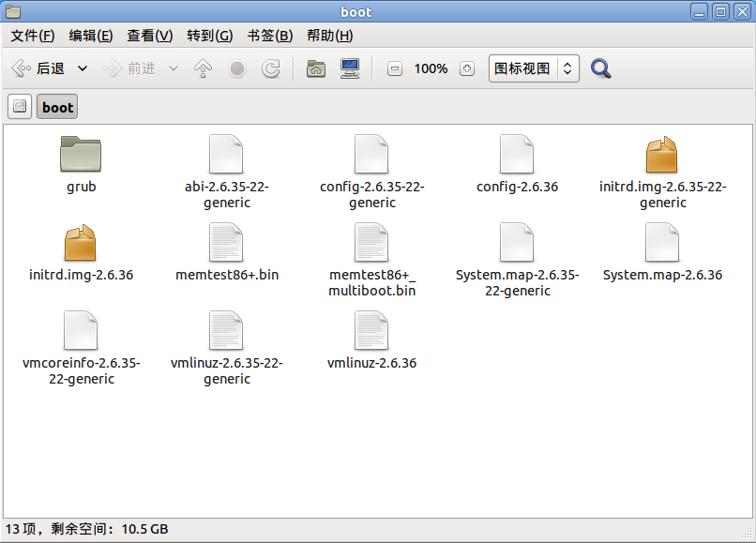Click the grub folder name label
The height and width of the screenshot is (543, 756).
coord(81,187)
